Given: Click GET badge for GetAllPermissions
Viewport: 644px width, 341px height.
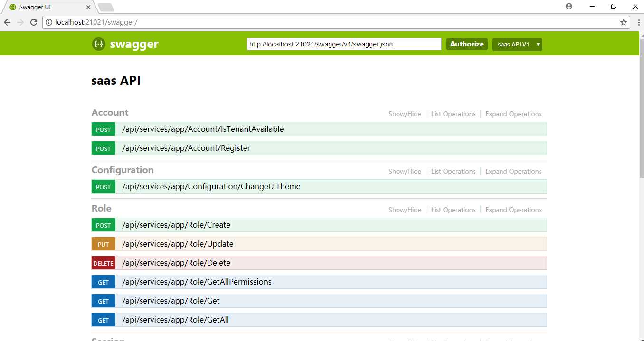Looking at the screenshot, I should point(104,282).
